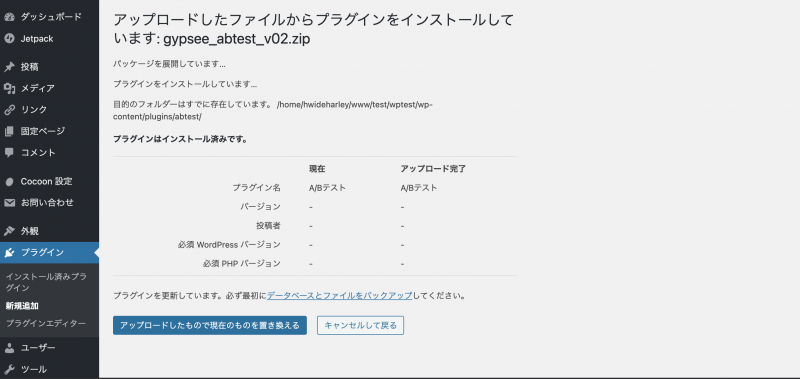Open インストール済みプラグイン submenu item
800x379 pixels.
(46, 282)
